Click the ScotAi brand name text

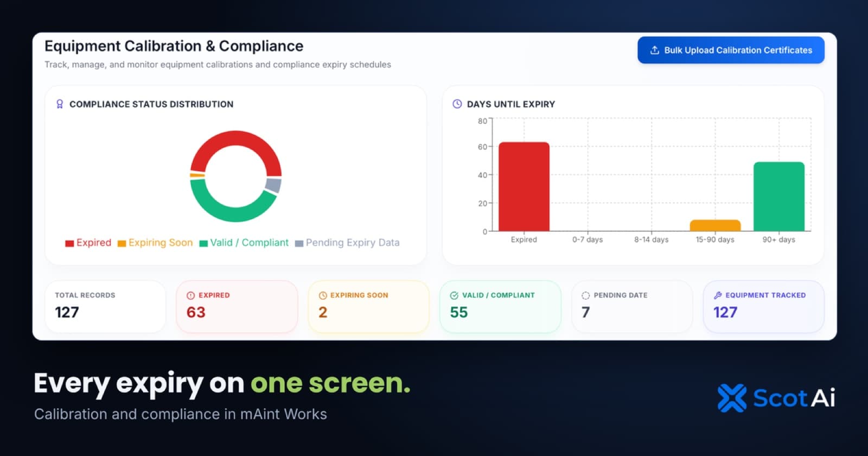tap(794, 398)
